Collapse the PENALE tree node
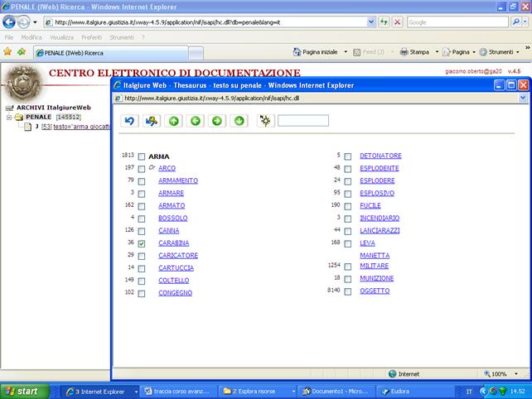This screenshot has height=399, width=532. click(9, 118)
